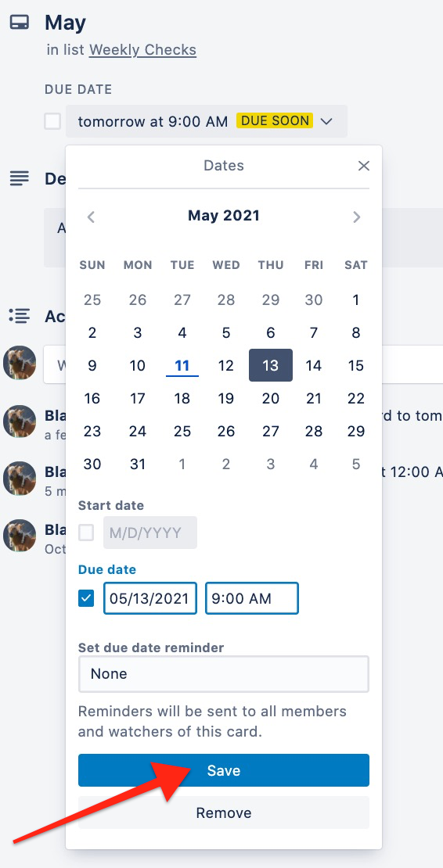Click the bottom avatar in activity feed
Viewport: 443px width, 868px height.
(20, 536)
